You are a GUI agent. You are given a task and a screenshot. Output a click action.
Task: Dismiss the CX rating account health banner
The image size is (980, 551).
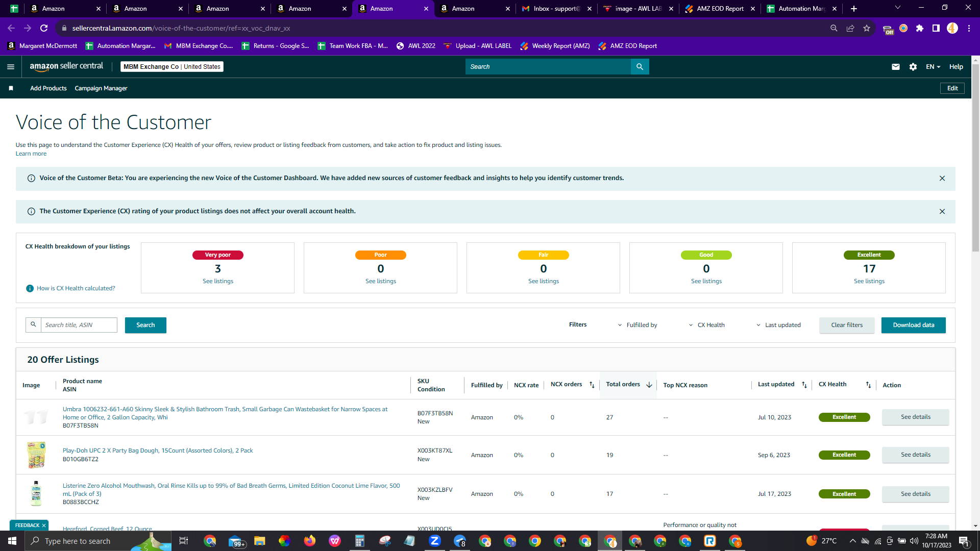point(942,212)
